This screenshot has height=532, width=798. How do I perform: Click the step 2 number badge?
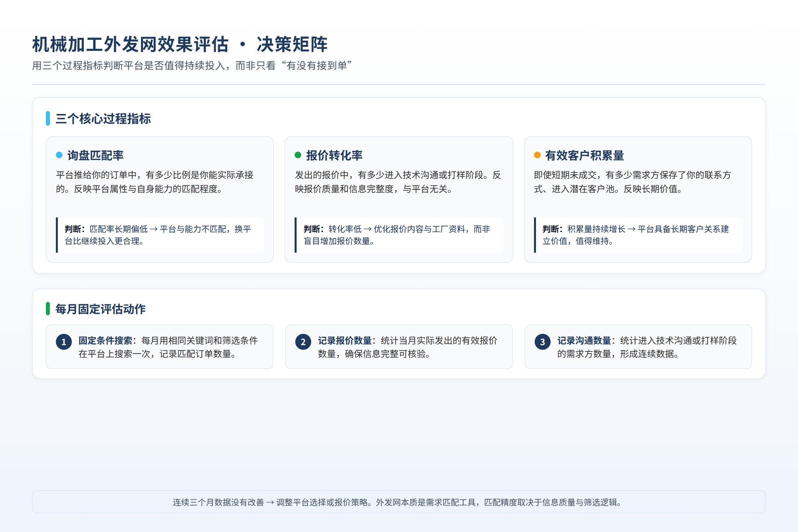303,342
